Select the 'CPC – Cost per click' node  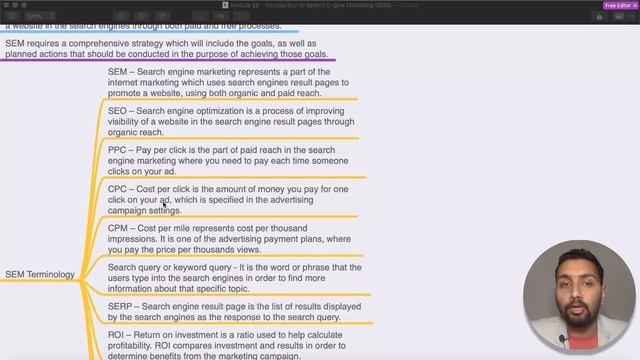pos(228,200)
